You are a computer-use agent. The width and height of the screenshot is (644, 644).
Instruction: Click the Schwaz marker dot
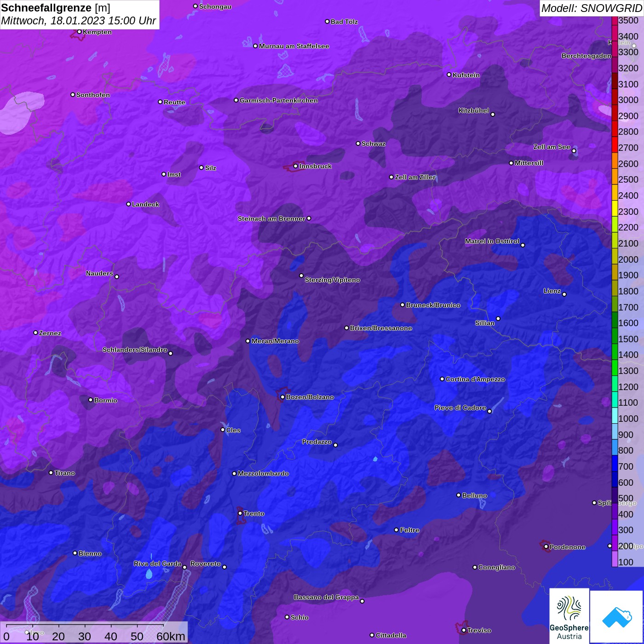coord(358,144)
